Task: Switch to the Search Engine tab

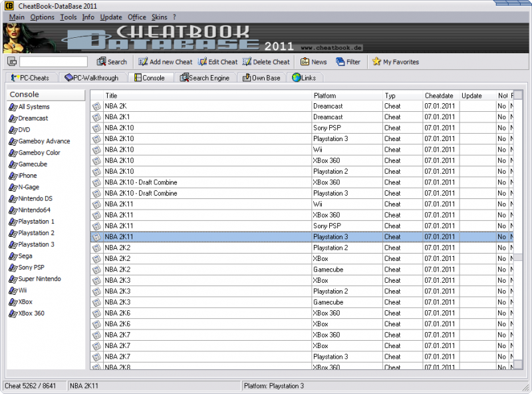Action: coord(205,78)
